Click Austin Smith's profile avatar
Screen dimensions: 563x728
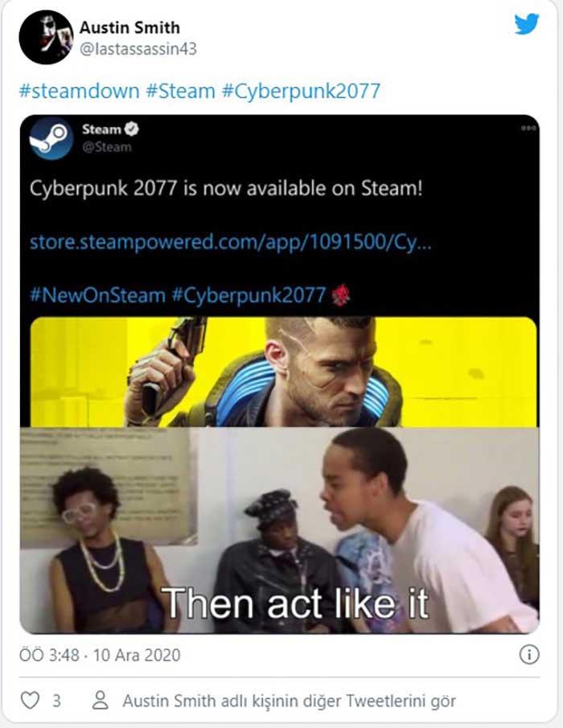[46, 37]
